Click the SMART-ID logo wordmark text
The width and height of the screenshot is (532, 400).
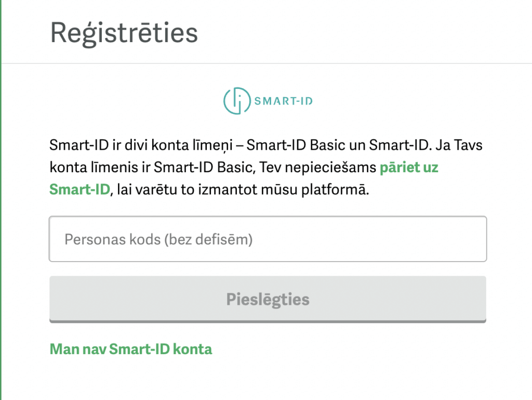[283, 101]
